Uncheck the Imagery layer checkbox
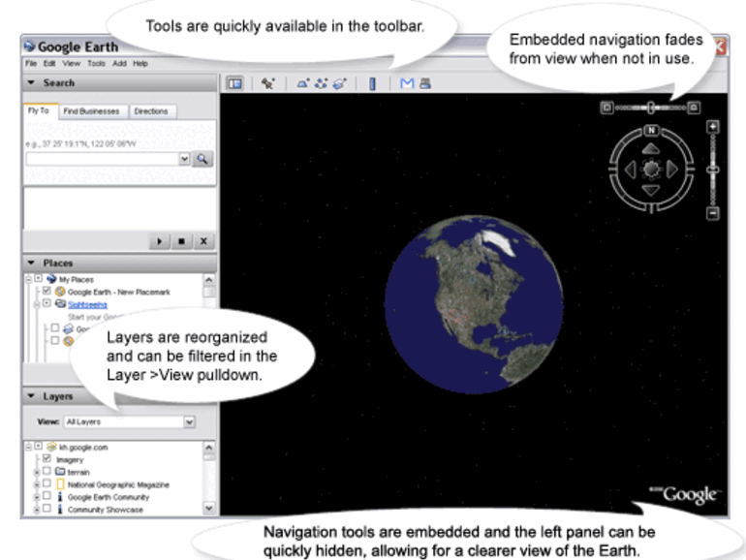This screenshot has height=560, width=746. click(x=47, y=458)
